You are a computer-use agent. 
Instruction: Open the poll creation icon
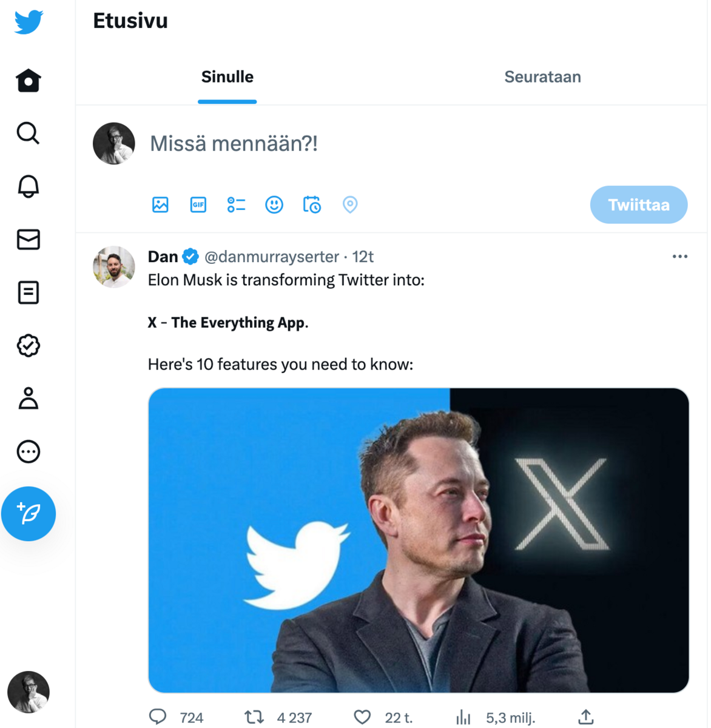(x=236, y=204)
